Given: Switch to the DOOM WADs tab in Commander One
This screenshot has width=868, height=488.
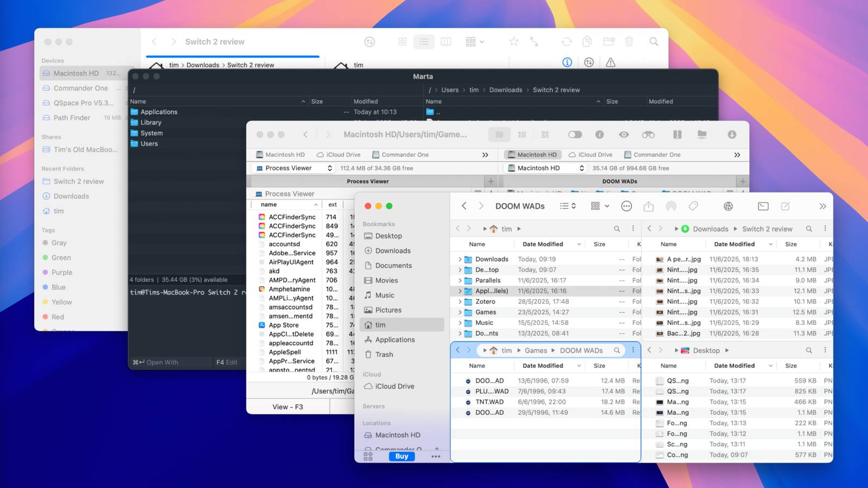Looking at the screenshot, I should [619, 181].
